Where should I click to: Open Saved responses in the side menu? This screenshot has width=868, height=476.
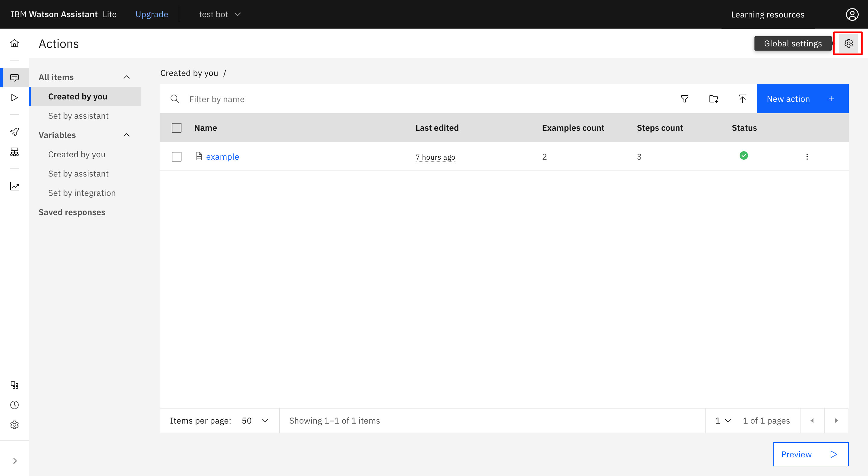72,212
